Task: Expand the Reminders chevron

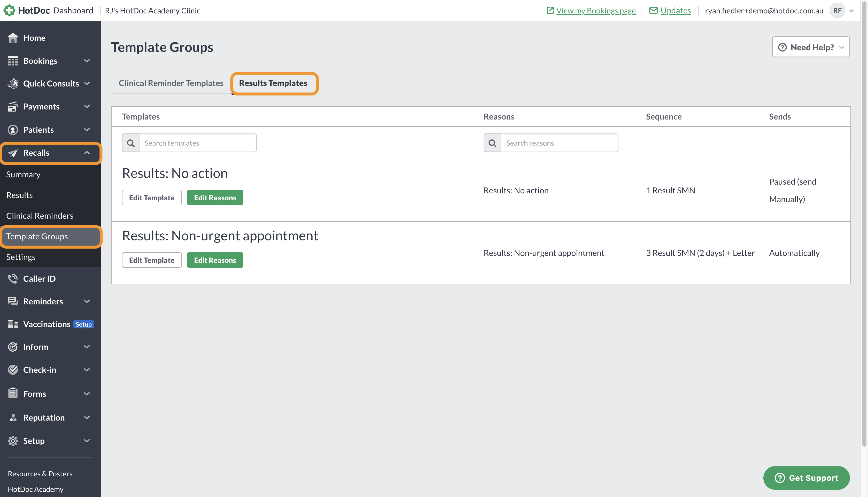Action: 87,301
